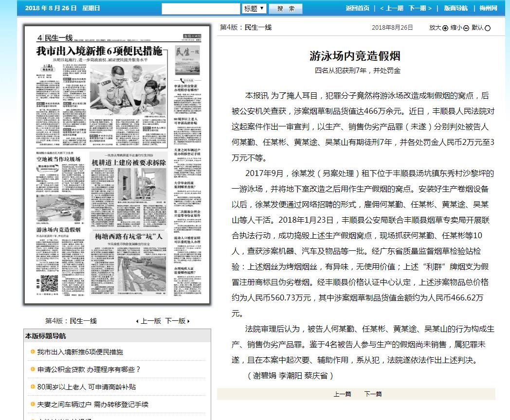
Task: Click 空地被当作垃圾场 headline on page image
Action: click(x=58, y=159)
